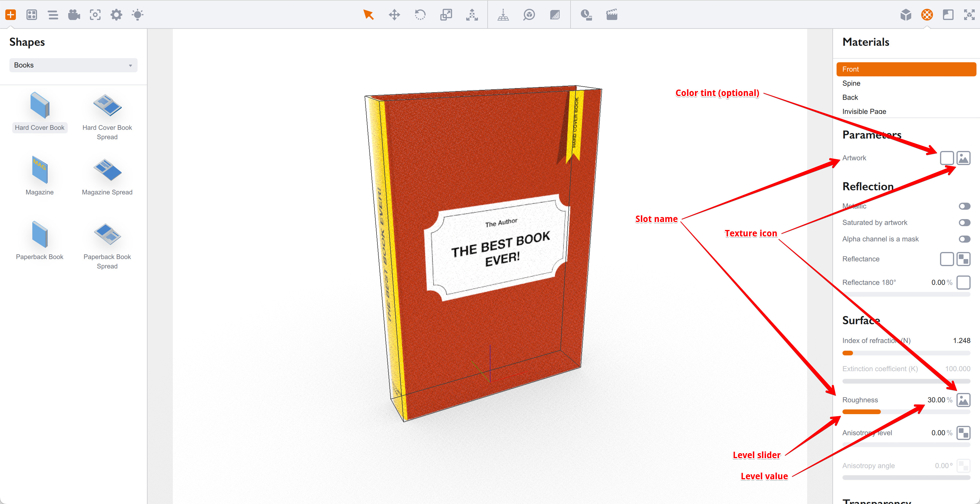Open the rendering clapboard tool

click(x=612, y=14)
